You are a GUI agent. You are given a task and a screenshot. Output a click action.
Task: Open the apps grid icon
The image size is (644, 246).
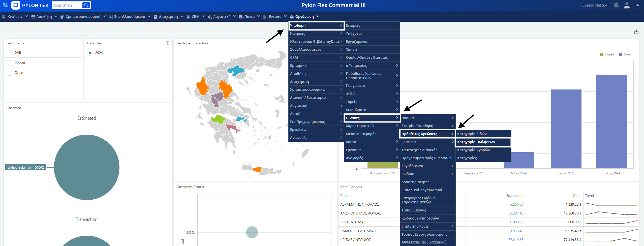tap(5, 5)
